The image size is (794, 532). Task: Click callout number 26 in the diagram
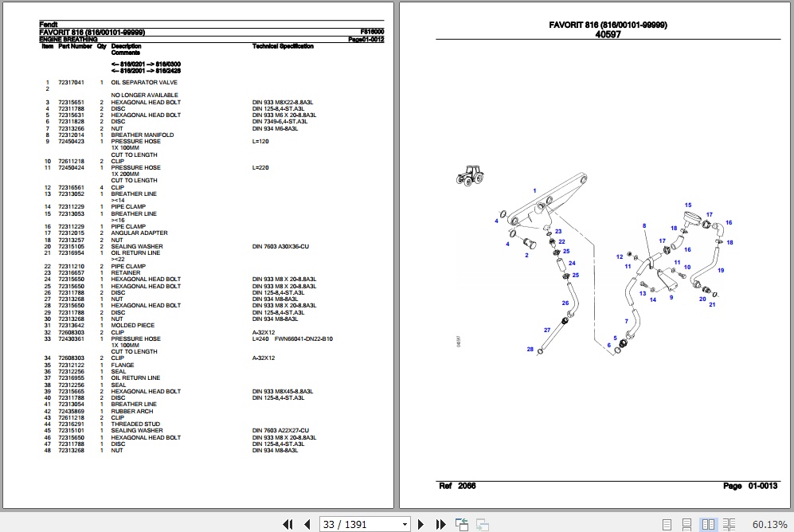coord(565,303)
